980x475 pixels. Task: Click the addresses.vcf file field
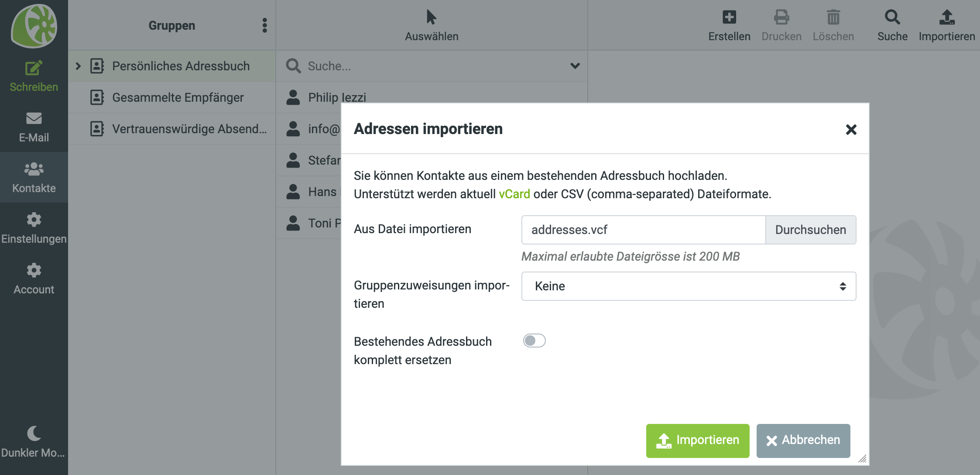click(x=644, y=230)
